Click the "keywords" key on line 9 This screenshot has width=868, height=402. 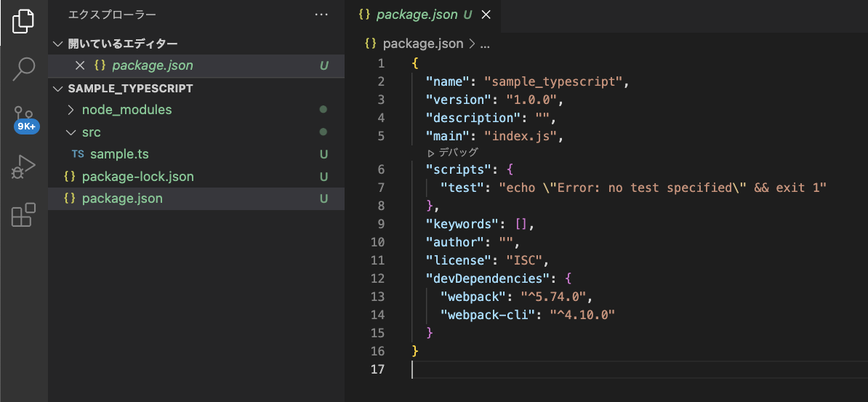point(462,224)
